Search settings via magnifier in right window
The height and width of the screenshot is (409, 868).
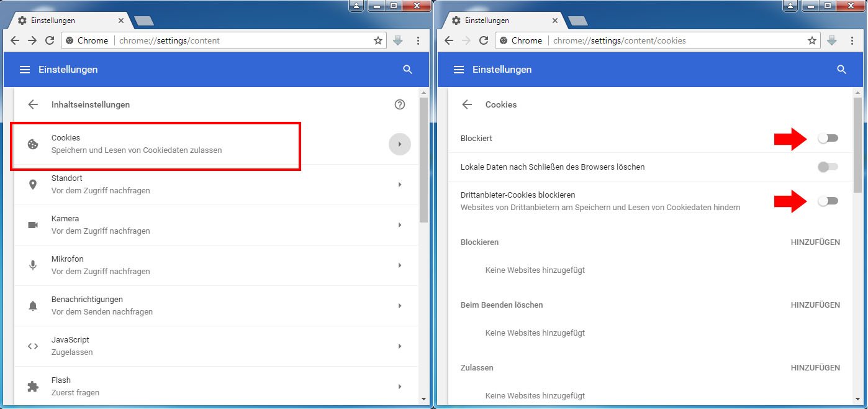(x=841, y=70)
